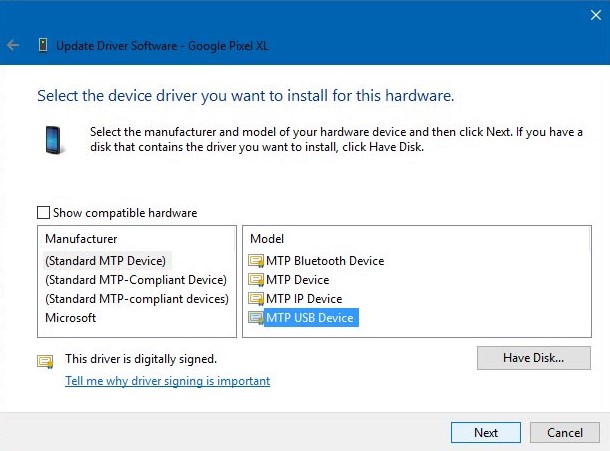The height and width of the screenshot is (451, 610).
Task: Select (Standard MTP-Compliant Device) manufacturer
Action: tap(136, 280)
